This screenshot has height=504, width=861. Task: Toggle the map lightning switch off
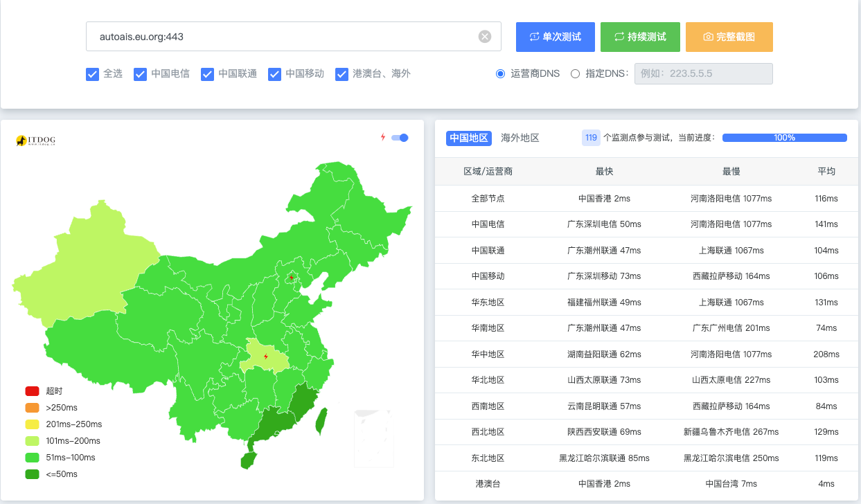(x=400, y=138)
